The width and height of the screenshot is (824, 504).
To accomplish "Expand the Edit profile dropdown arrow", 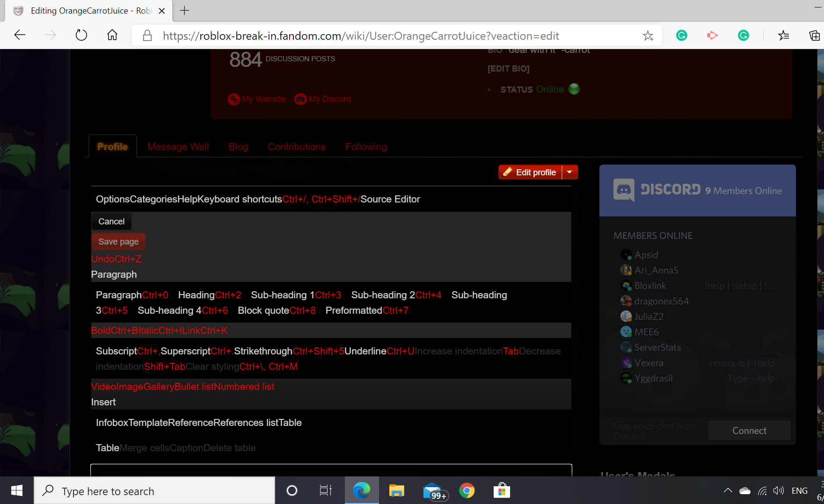I will (x=570, y=172).
